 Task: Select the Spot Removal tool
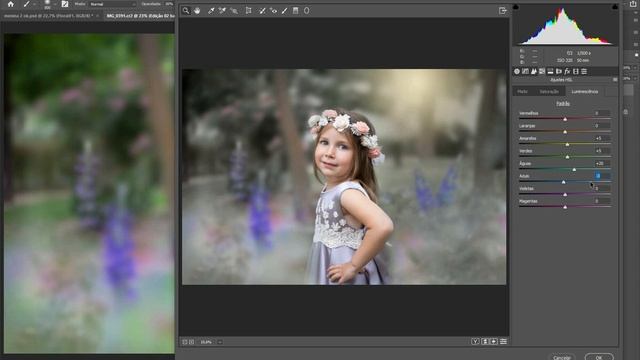(262, 11)
